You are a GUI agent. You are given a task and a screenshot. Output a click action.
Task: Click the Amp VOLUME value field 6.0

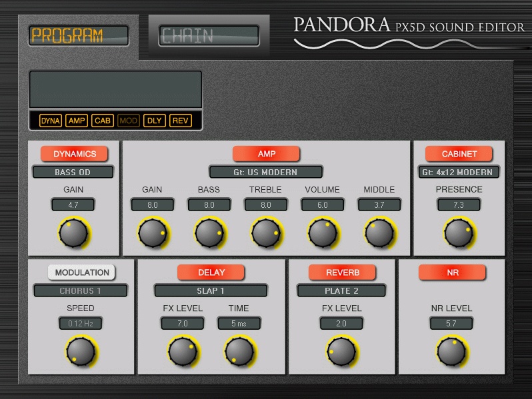[x=323, y=204]
